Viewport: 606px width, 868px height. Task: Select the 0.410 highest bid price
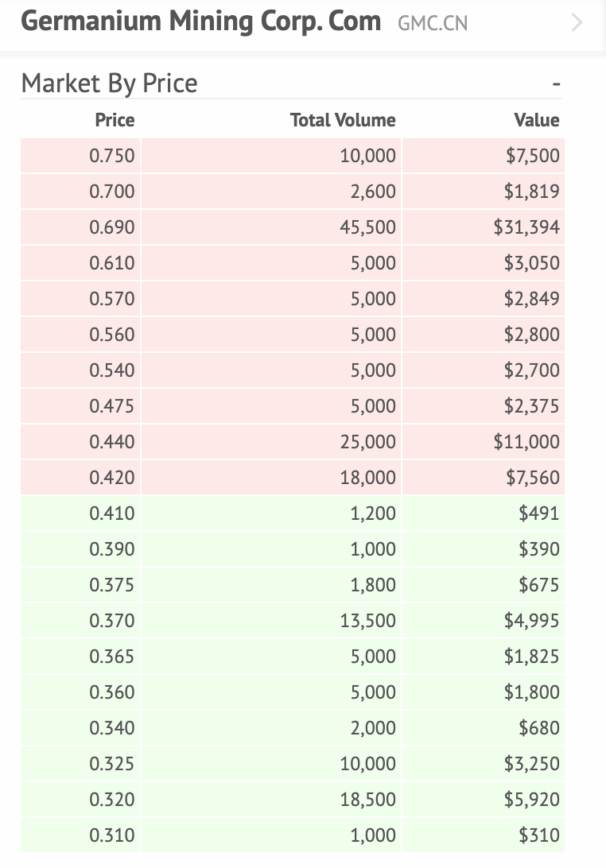[112, 513]
